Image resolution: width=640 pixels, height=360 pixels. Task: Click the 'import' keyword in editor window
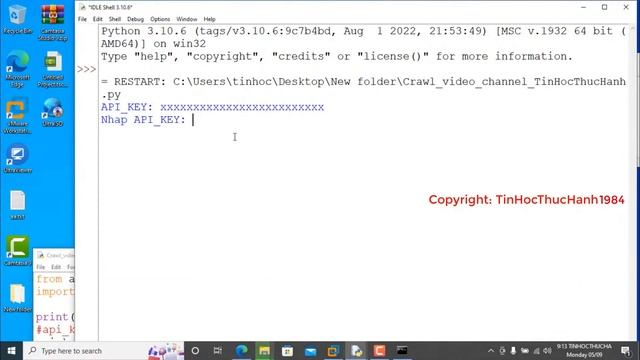(x=55, y=291)
